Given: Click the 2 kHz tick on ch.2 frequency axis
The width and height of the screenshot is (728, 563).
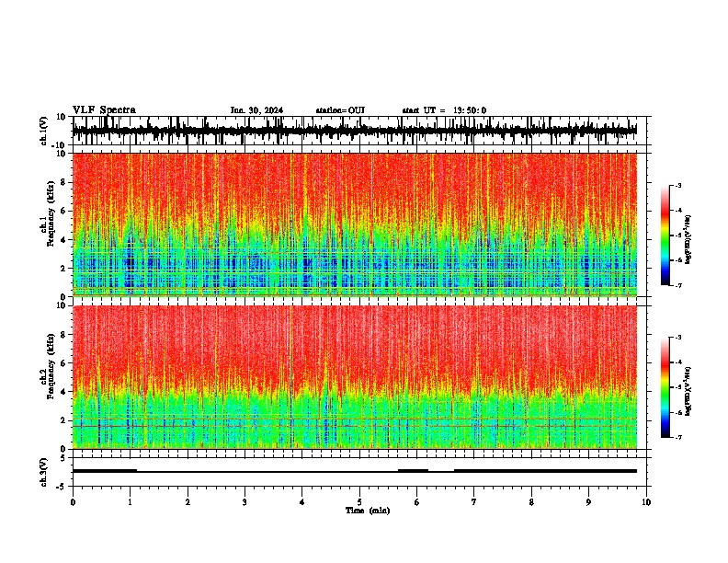Looking at the screenshot, I should (x=63, y=420).
